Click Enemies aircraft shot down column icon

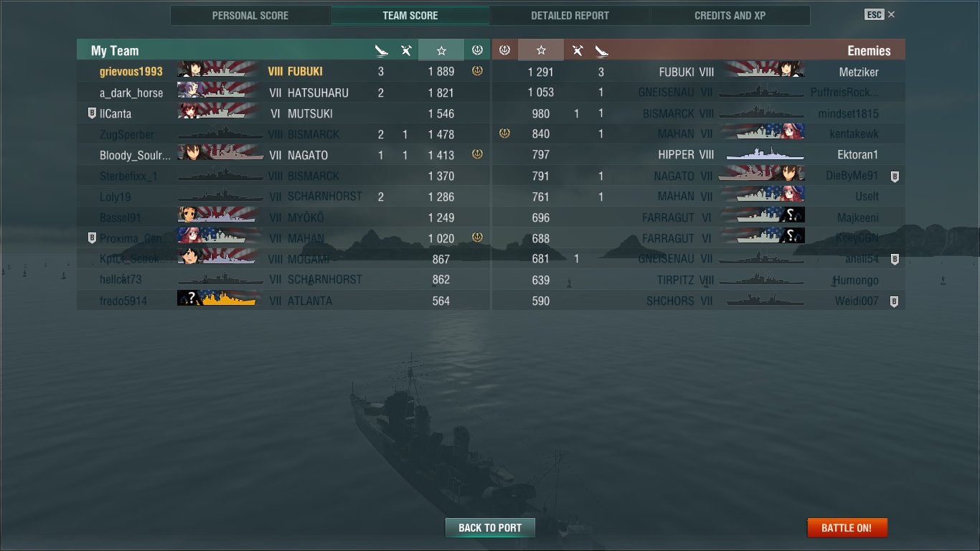578,50
